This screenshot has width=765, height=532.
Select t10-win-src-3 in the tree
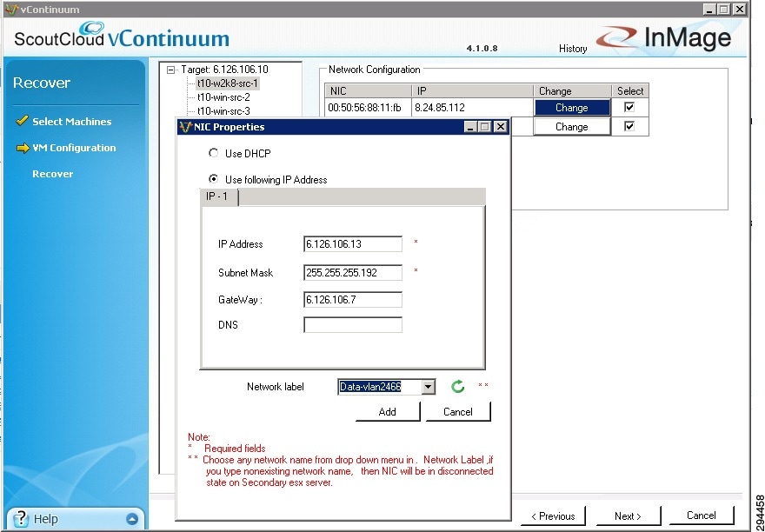223,111
